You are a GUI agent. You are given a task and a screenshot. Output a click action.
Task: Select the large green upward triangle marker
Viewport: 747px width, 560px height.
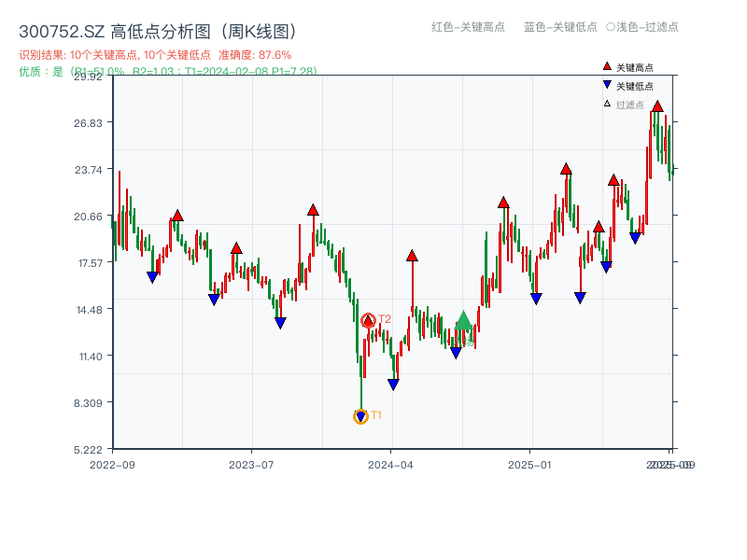point(463,320)
